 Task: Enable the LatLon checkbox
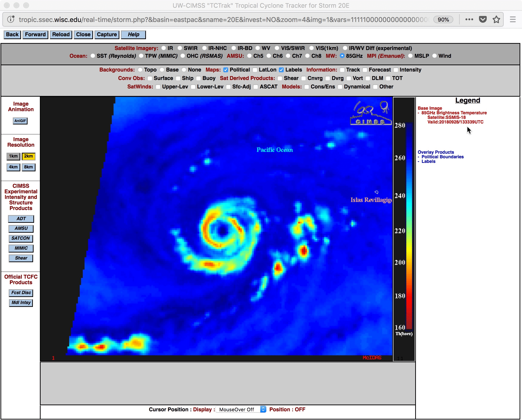(x=255, y=70)
